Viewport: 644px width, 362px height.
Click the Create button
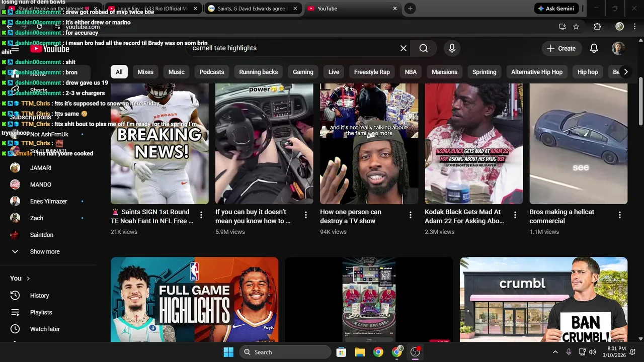tap(561, 48)
